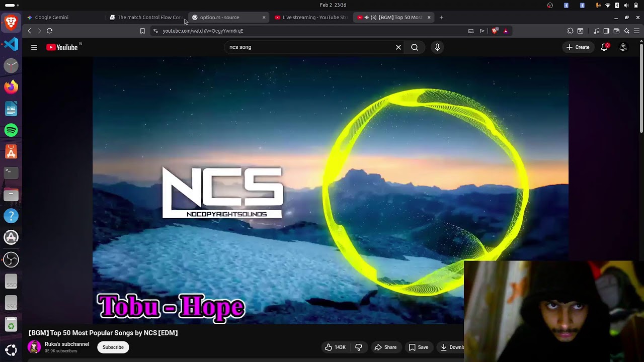Go back with the browser back arrow
Image resolution: width=644 pixels, height=362 pixels.
(29, 31)
